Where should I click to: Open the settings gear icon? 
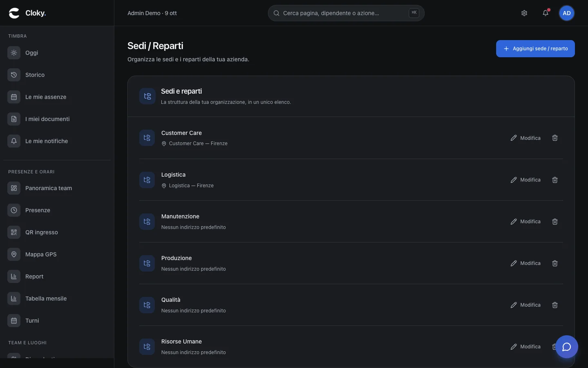524,13
